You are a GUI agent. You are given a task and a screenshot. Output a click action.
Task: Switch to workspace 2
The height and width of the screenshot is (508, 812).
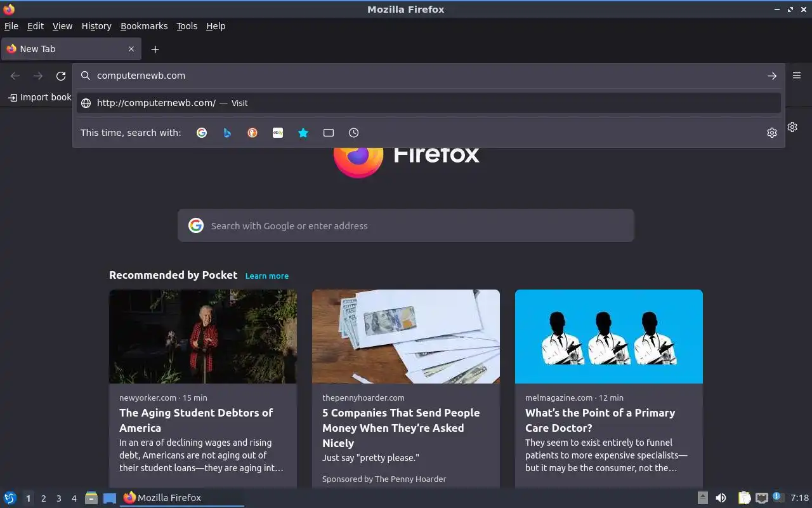click(43, 498)
